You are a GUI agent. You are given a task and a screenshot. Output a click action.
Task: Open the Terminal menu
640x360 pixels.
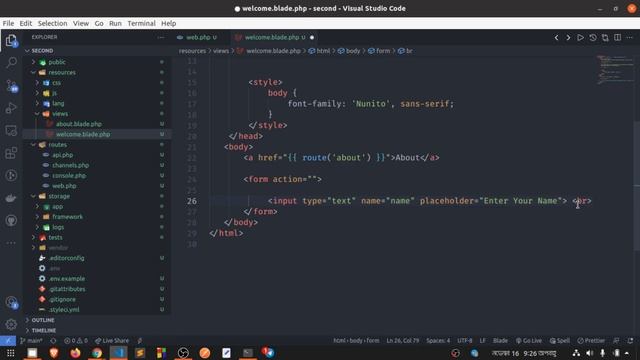point(141,23)
